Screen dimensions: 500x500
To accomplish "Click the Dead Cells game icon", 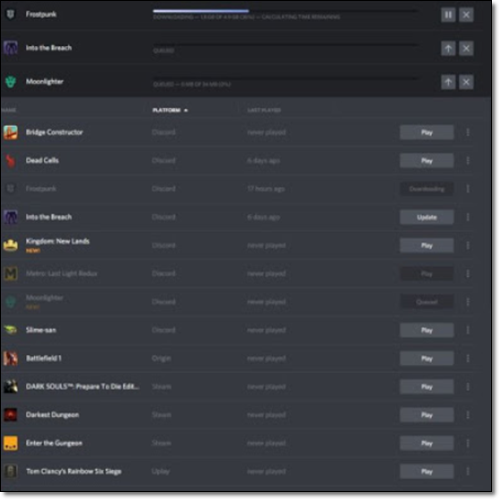I will [x=11, y=161].
